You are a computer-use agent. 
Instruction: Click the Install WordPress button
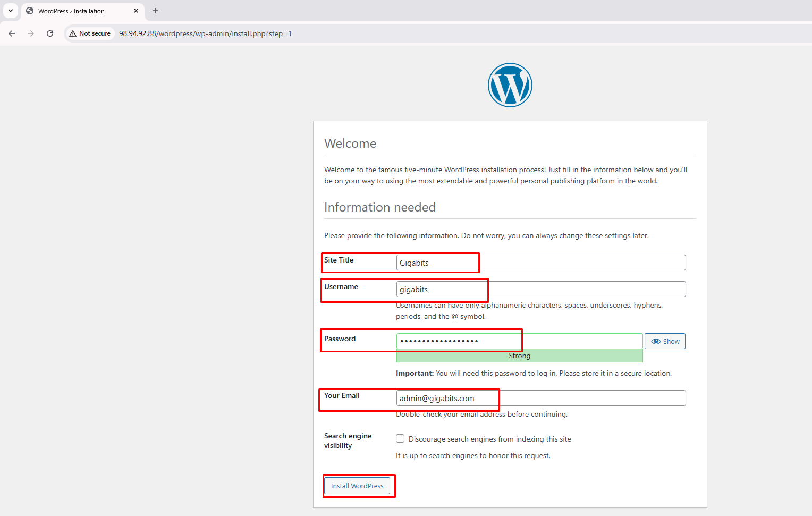pos(357,486)
